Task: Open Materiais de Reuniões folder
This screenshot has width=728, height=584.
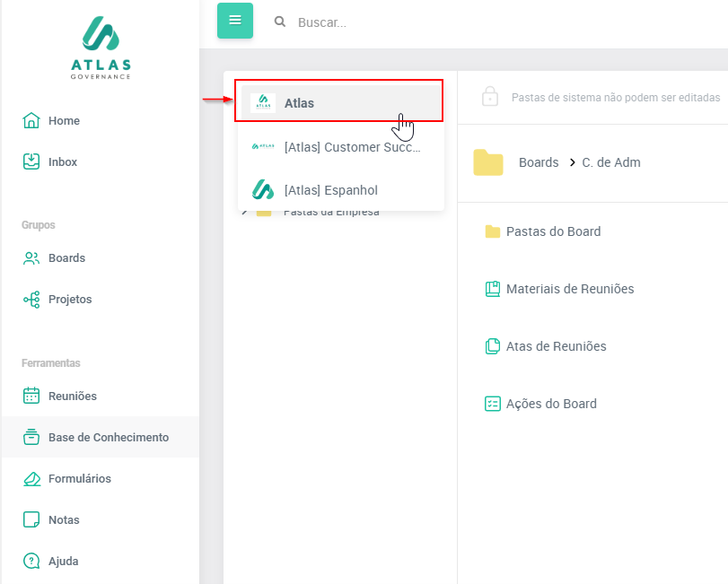Action: 569,289
